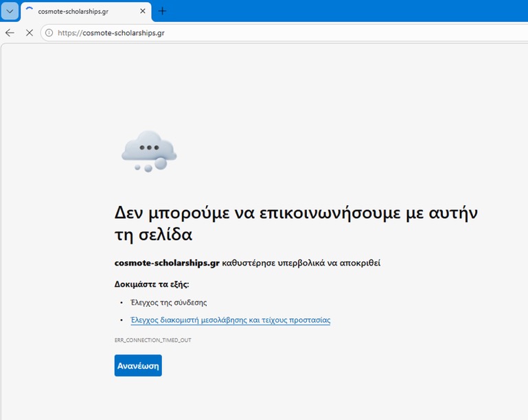Click the Δοκιμάστε τα εξής heading
Image resolution: width=528 pixels, height=420 pixels.
(152, 284)
